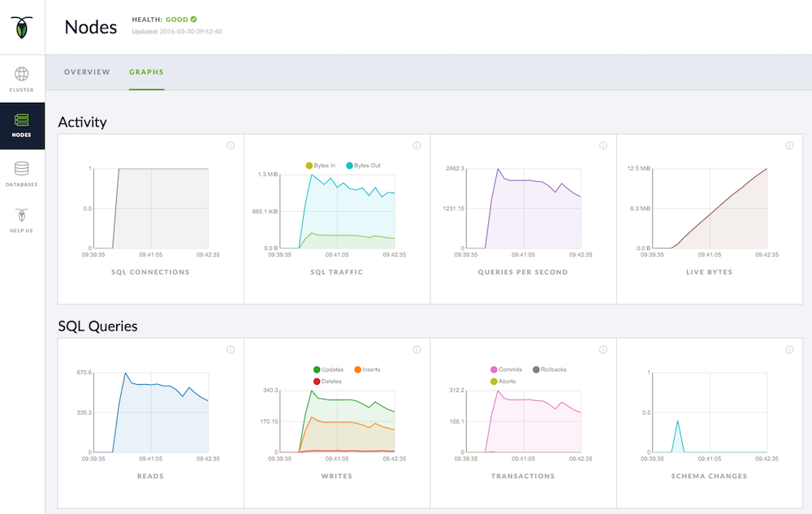Toggle the Updates legend series
812x514 pixels.
[x=317, y=369]
